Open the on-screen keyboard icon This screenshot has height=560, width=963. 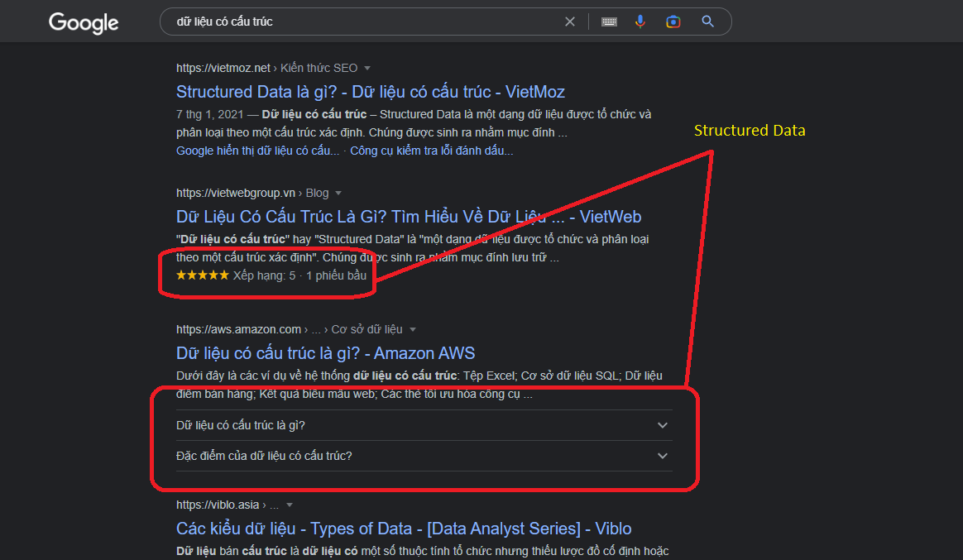[x=609, y=22]
